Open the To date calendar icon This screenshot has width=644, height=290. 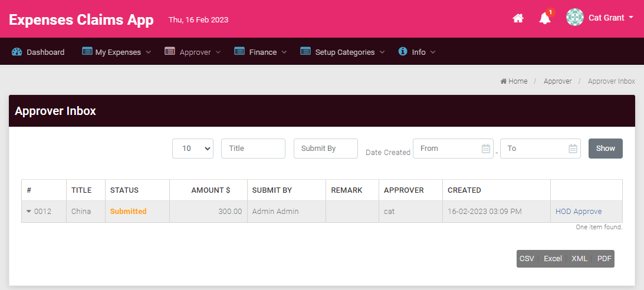coord(573,149)
